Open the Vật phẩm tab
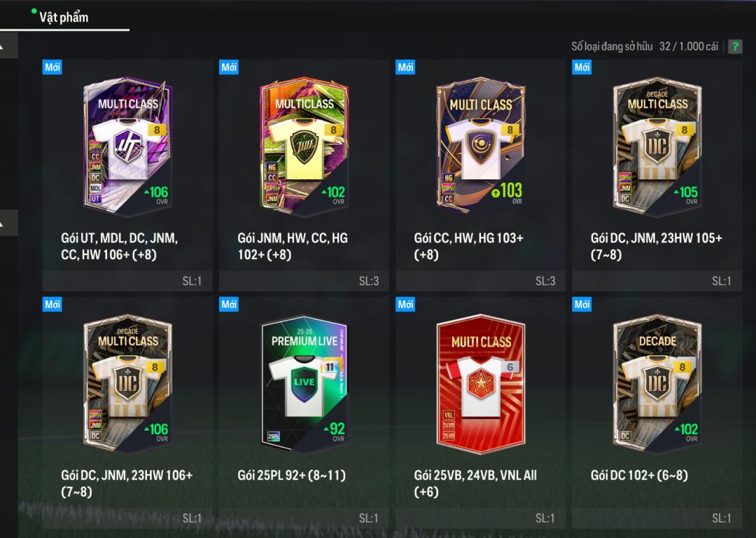 pos(64,18)
